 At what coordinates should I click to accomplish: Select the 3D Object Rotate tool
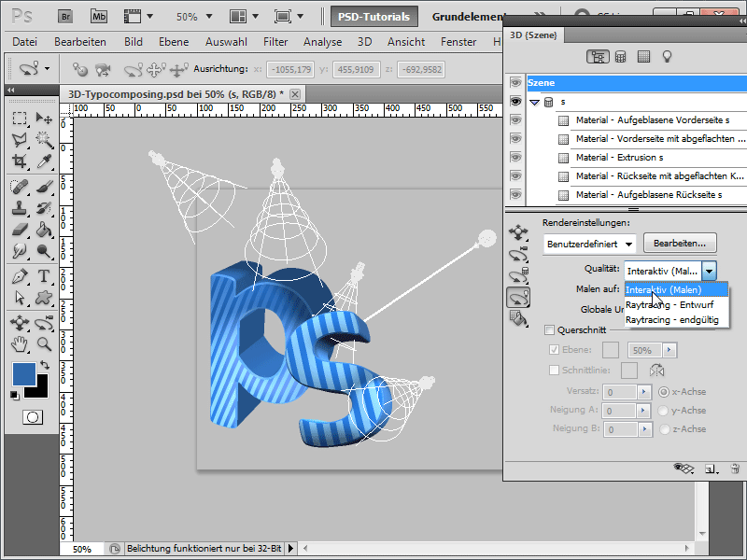click(x=19, y=323)
